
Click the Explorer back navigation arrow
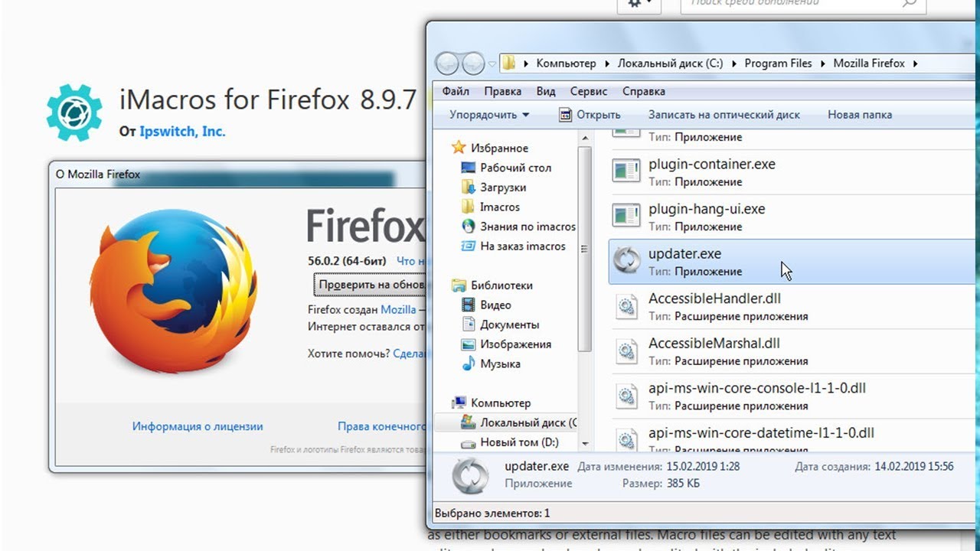click(449, 64)
